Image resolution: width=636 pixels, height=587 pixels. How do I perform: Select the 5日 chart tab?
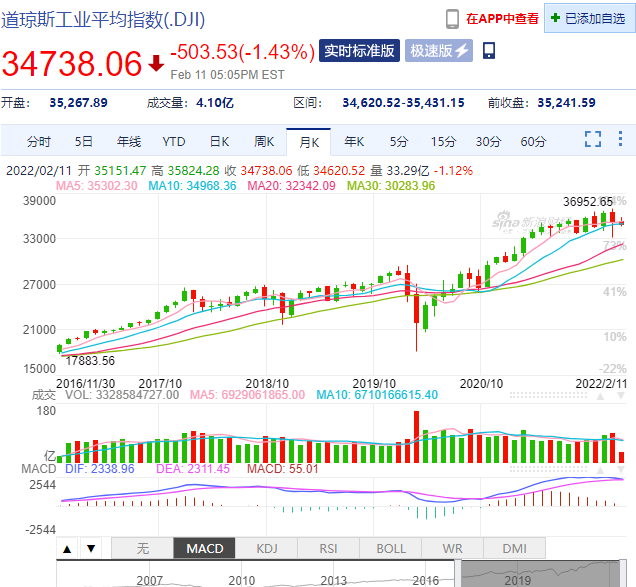pyautogui.click(x=84, y=142)
